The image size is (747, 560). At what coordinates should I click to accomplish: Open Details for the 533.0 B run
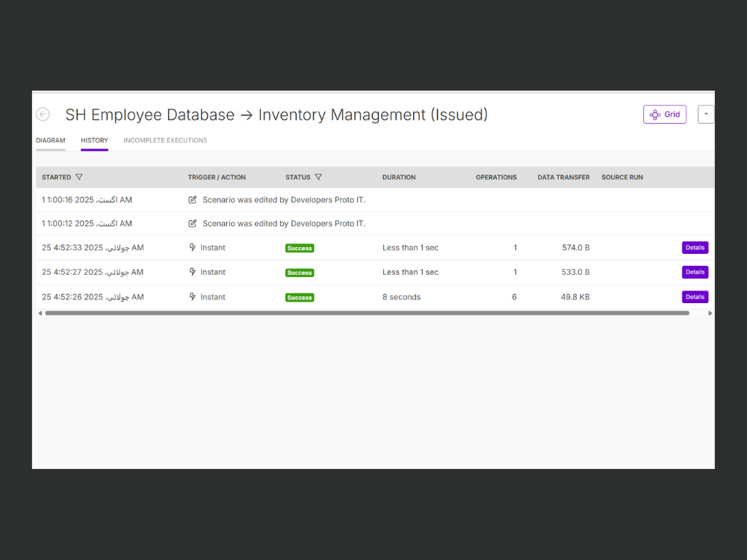695,272
